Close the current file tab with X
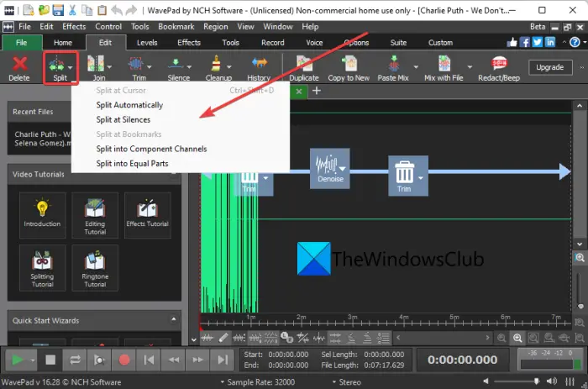588x389 pixels. [x=299, y=91]
